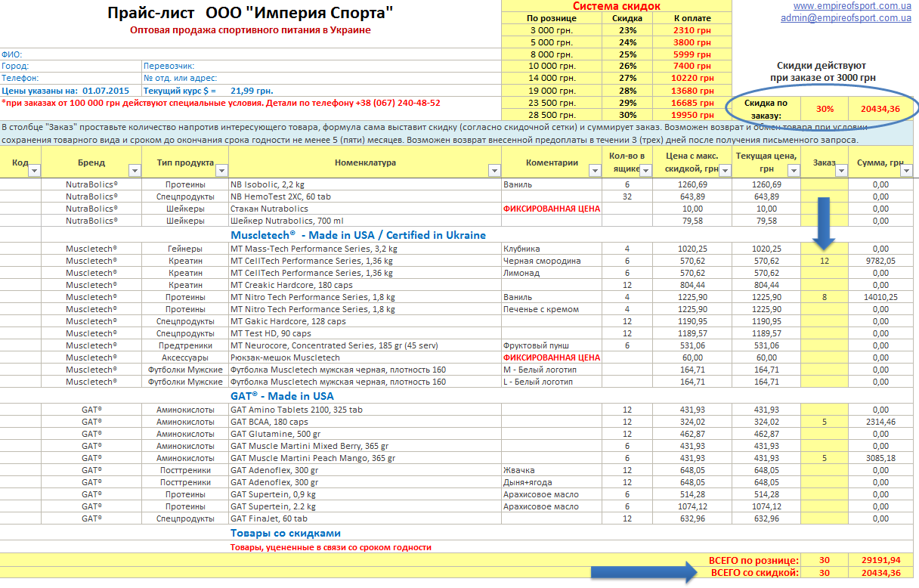Select the "Черная смородина" comment cell
Screen dimensions: 919x588
[552, 261]
